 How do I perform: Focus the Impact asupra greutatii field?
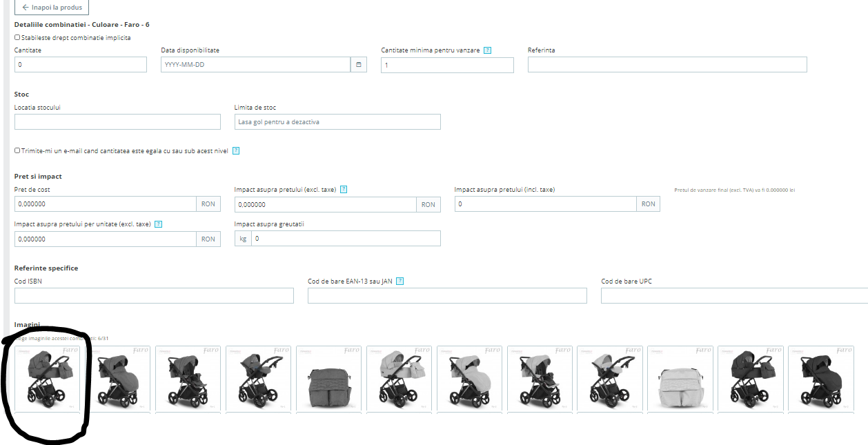point(346,239)
